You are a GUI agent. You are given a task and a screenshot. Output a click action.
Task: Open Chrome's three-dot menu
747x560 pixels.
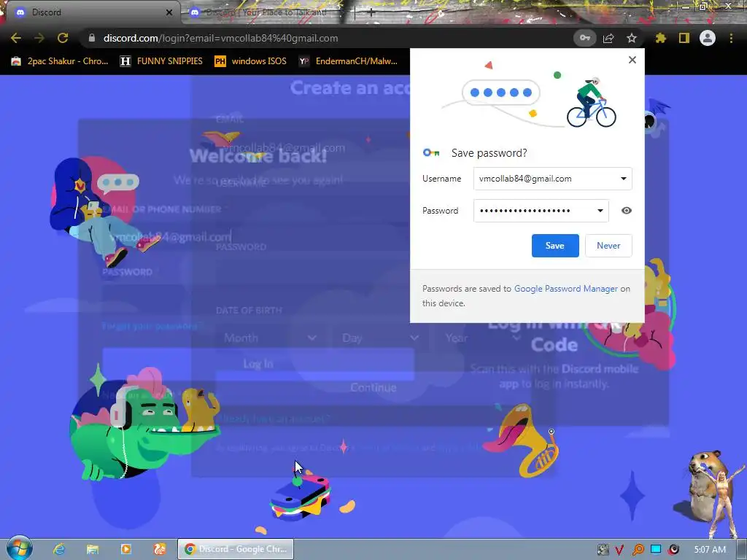[731, 38]
